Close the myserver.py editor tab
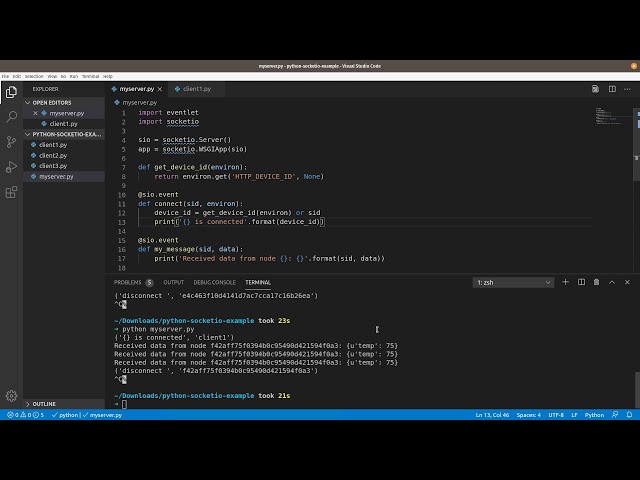 point(160,89)
